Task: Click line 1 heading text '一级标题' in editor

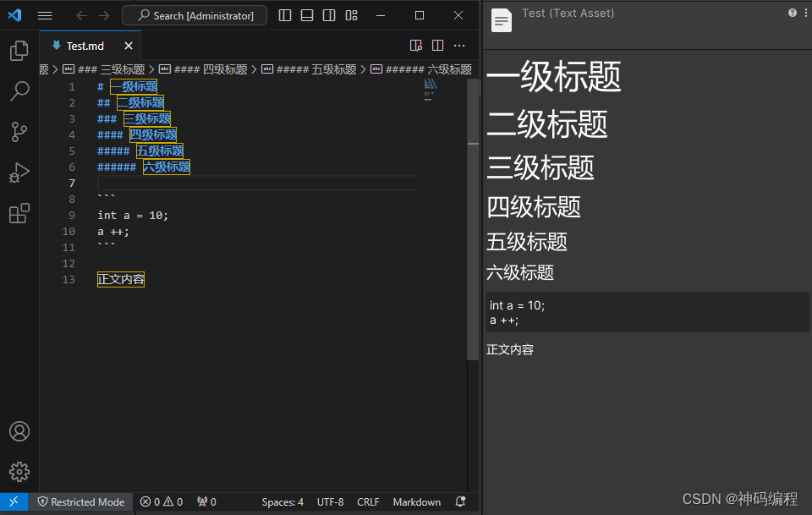Action: tap(134, 86)
